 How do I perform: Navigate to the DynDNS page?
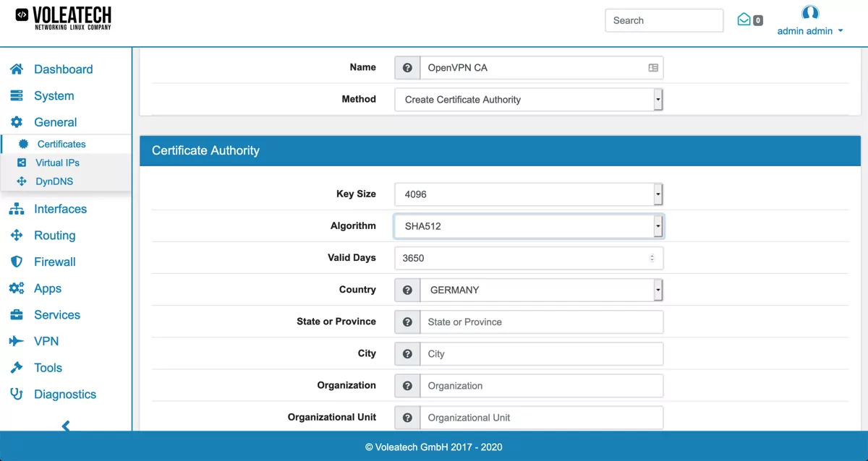(x=54, y=181)
